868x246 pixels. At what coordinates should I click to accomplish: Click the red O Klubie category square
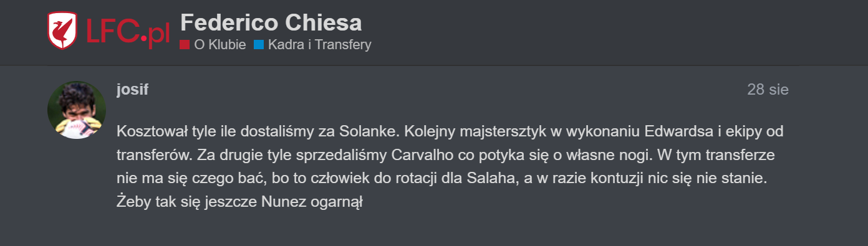point(185,45)
